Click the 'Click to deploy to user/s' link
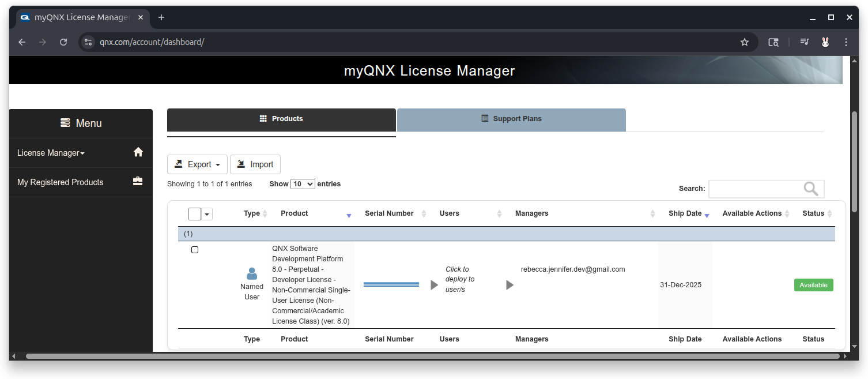The height and width of the screenshot is (379, 868). [459, 279]
